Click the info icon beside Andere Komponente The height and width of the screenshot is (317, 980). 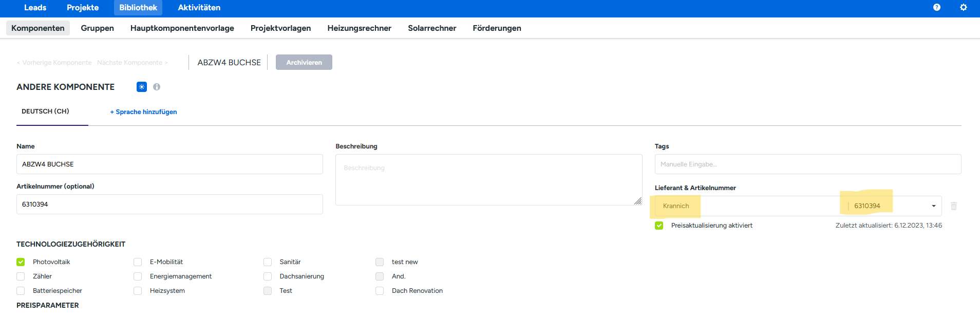click(157, 87)
